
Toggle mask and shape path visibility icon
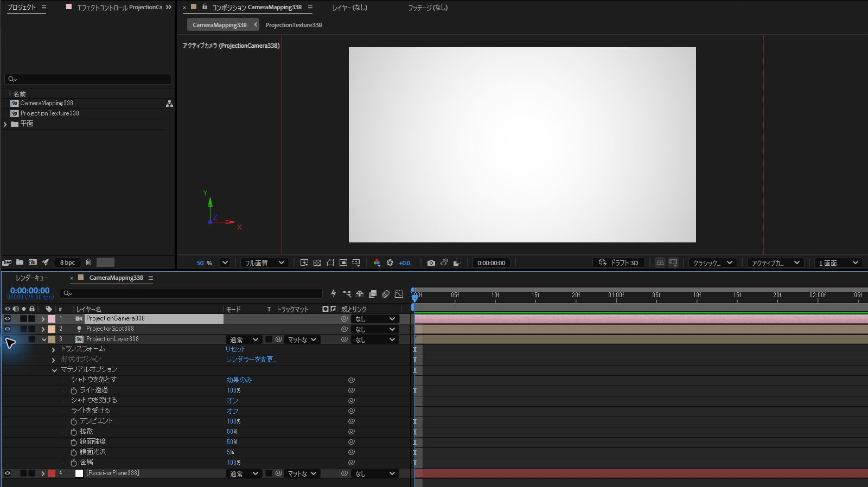(x=330, y=262)
